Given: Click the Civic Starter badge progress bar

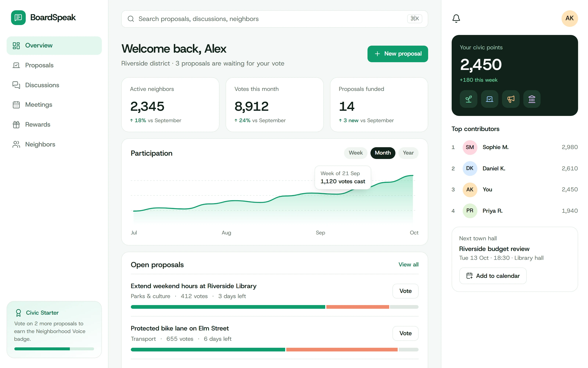Looking at the screenshot, I should pos(54,349).
